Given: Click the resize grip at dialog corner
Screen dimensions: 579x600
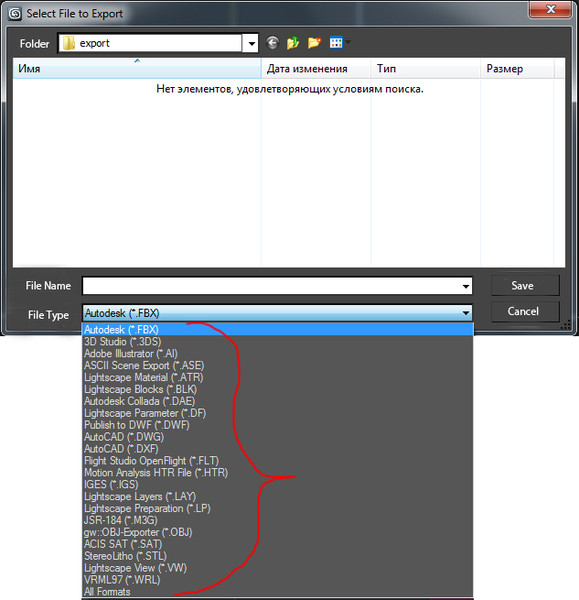Looking at the screenshot, I should click(566, 325).
